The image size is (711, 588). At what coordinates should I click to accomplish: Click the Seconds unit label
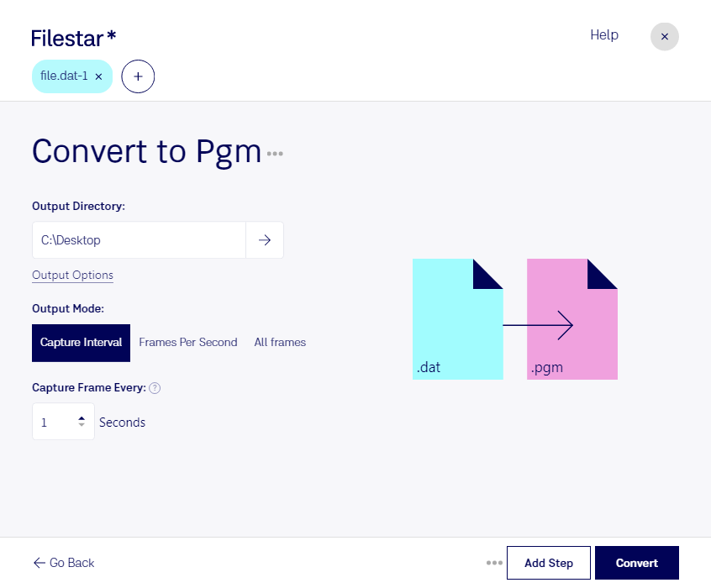(x=123, y=422)
